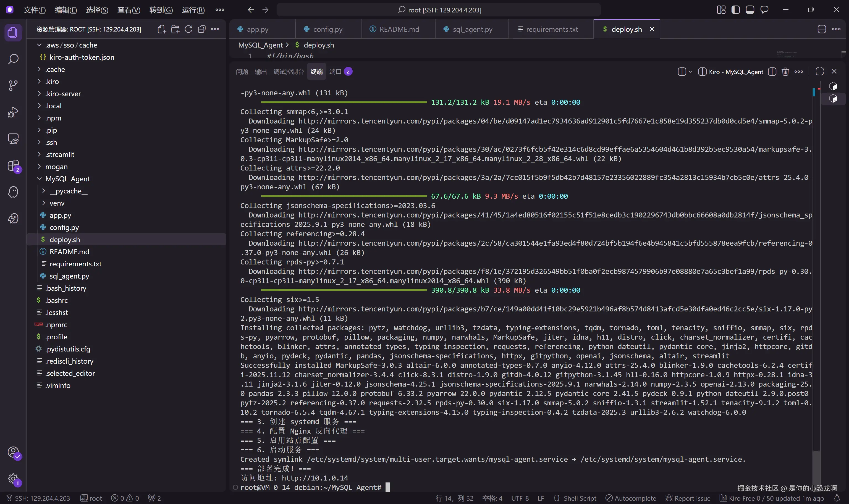849x504 pixels.
Task: Open the split terminal dropdown arrow
Action: [690, 72]
